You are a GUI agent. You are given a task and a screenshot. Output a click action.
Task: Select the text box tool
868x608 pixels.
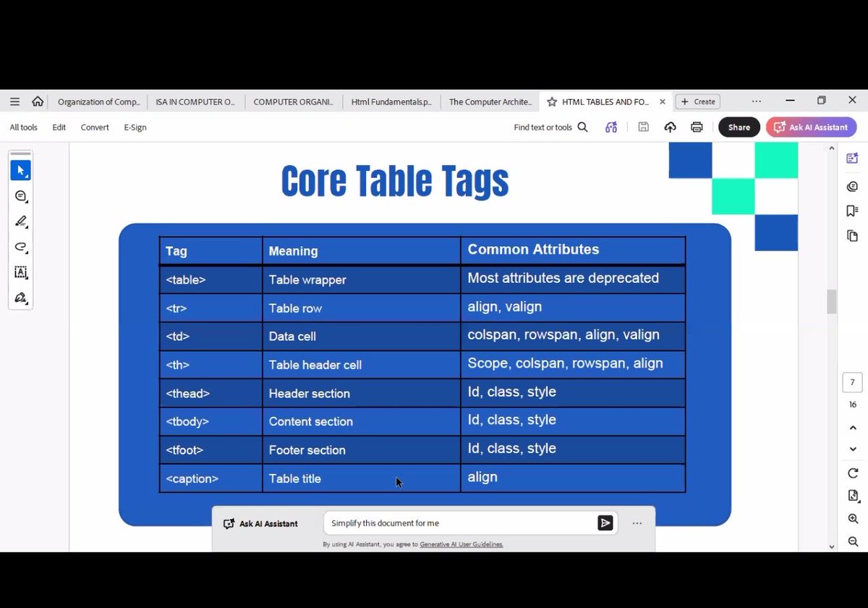(x=20, y=272)
